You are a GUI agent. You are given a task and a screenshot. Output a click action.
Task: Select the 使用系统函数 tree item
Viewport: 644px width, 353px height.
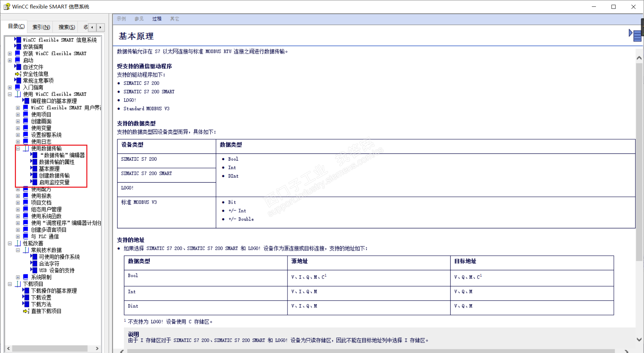(x=46, y=216)
